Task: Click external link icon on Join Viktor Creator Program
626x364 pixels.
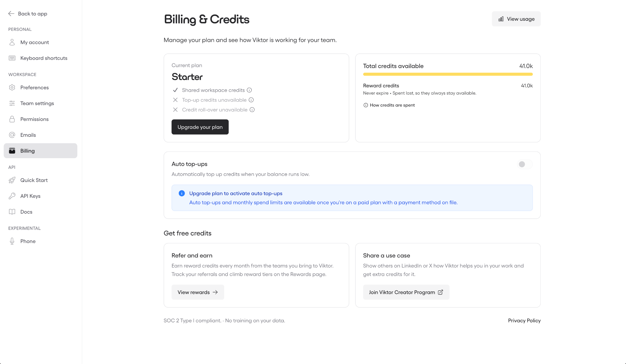Action: click(440, 292)
